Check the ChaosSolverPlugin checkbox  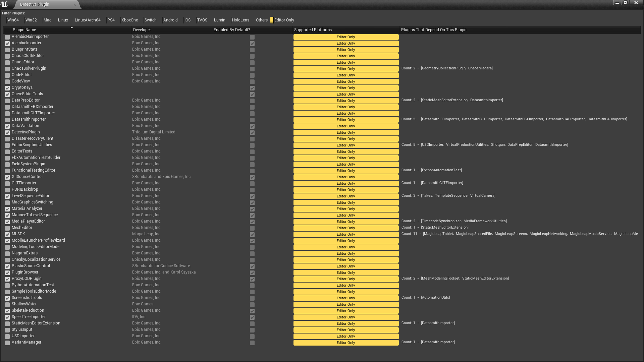click(7, 69)
